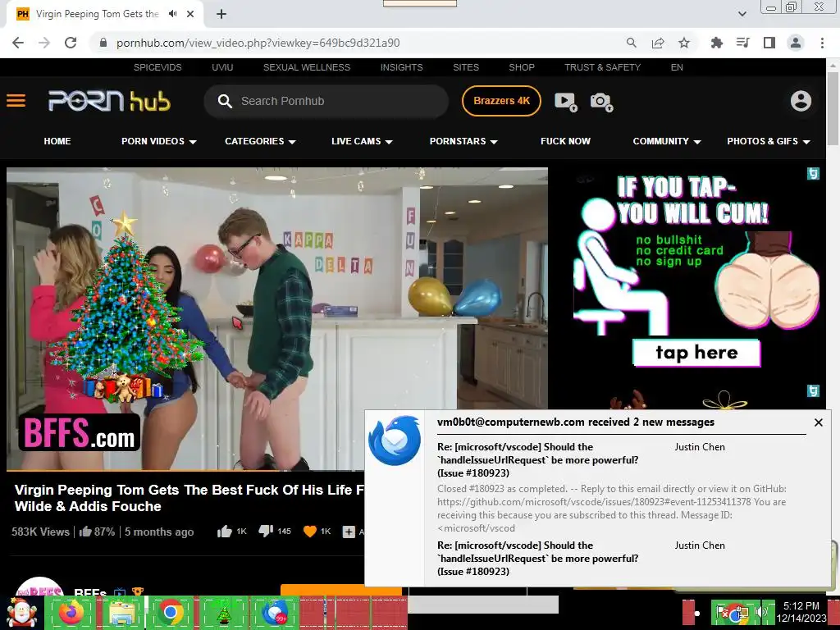The image size is (840, 630).
Task: Open the upload photo camera icon
Action: pos(601,101)
